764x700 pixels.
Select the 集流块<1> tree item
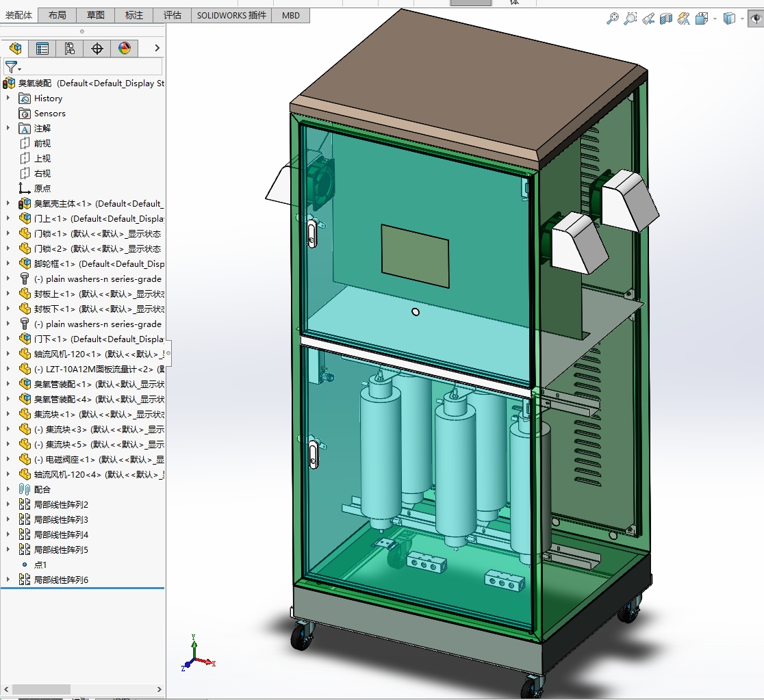click(x=99, y=415)
